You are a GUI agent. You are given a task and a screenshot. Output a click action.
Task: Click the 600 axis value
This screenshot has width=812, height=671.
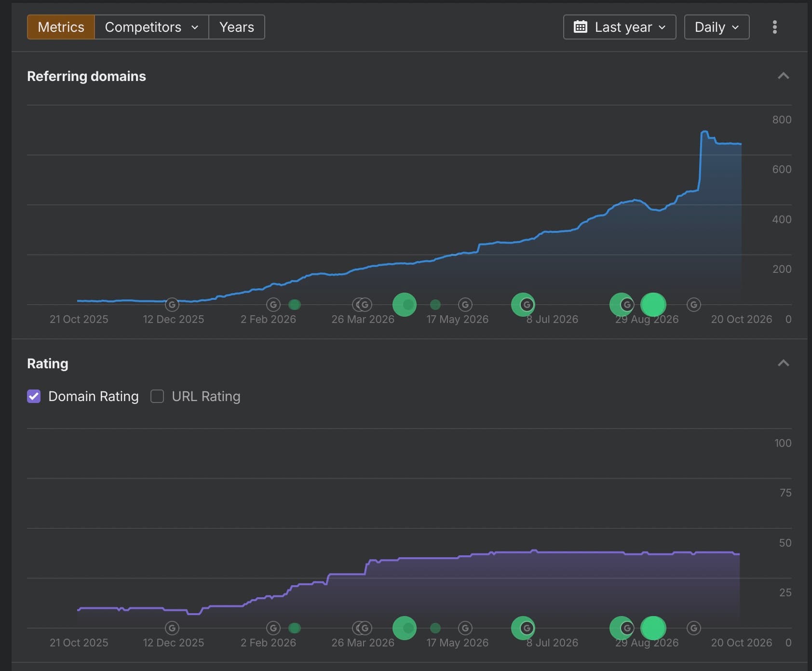click(782, 169)
